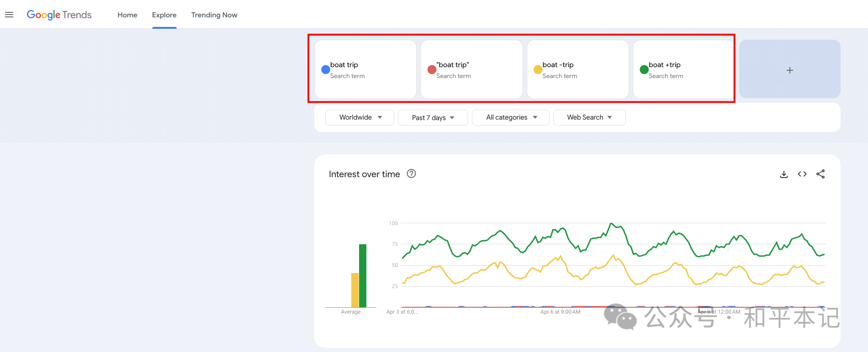Open the hamburger main menu
Image resolution: width=868 pixels, height=352 pixels.
9,15
